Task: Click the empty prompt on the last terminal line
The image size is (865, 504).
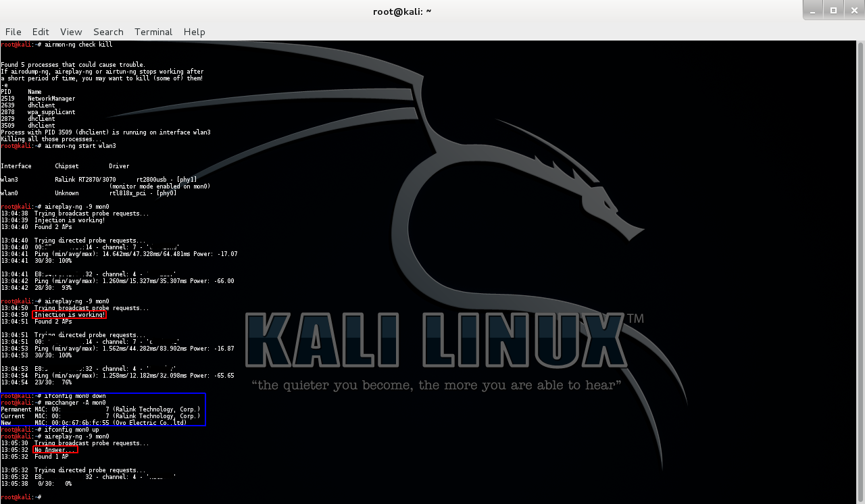Action: pyautogui.click(x=21, y=497)
